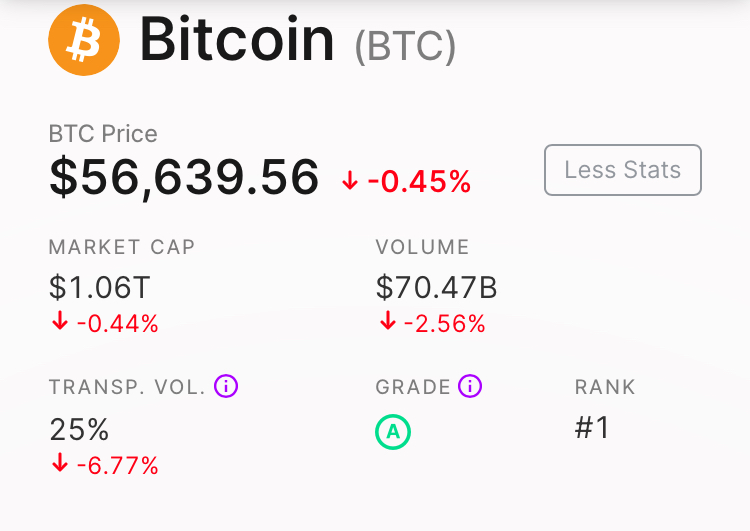Click the down arrow beside -6.77%
750x531 pixels.
click(60, 463)
